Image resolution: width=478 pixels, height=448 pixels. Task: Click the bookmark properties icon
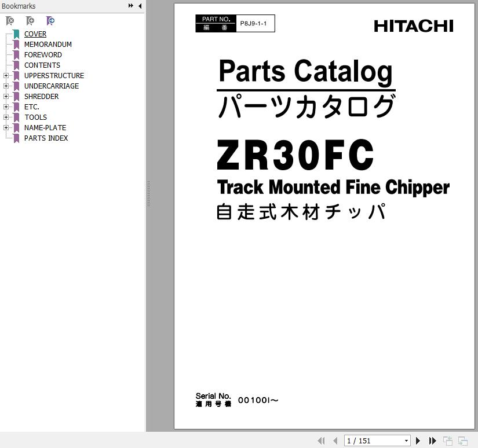[50, 21]
